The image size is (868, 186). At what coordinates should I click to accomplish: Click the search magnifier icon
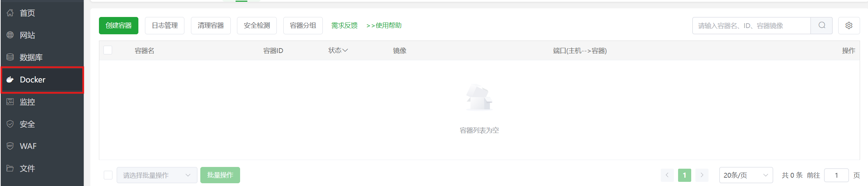(x=822, y=25)
